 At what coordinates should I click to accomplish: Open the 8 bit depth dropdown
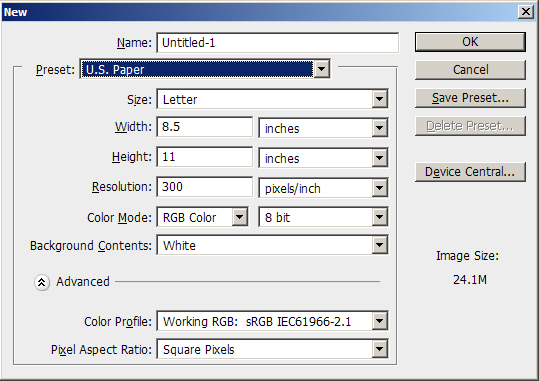coord(323,217)
